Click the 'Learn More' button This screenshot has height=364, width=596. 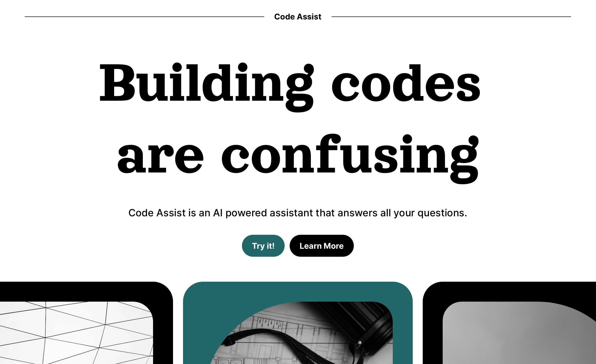pos(321,245)
